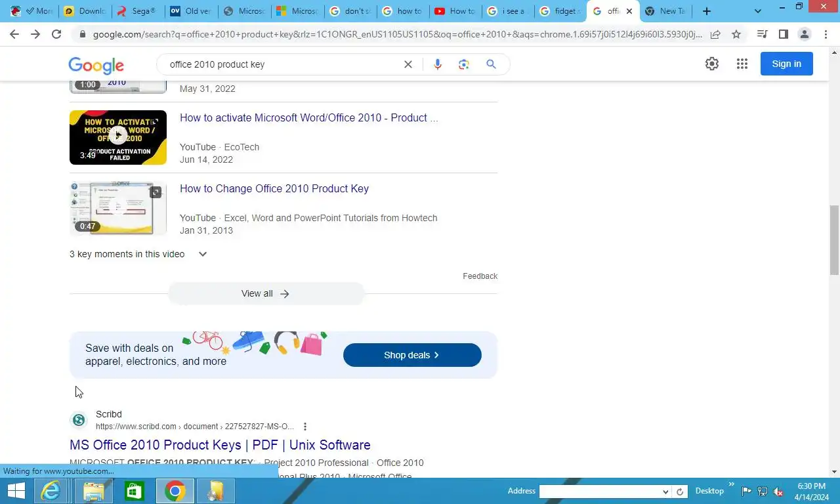The height and width of the screenshot is (504, 840).
Task: Switch to the YouTube How to tab
Action: (455, 11)
